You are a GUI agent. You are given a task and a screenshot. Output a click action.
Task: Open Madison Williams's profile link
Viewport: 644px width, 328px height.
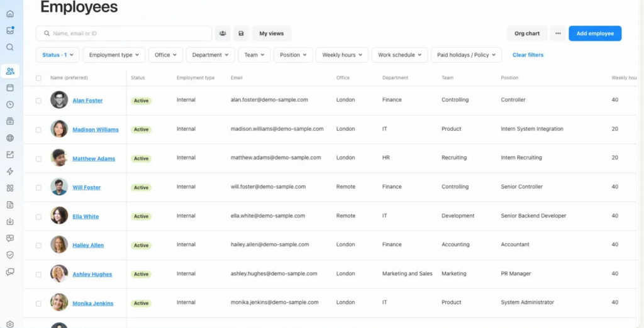pyautogui.click(x=96, y=129)
